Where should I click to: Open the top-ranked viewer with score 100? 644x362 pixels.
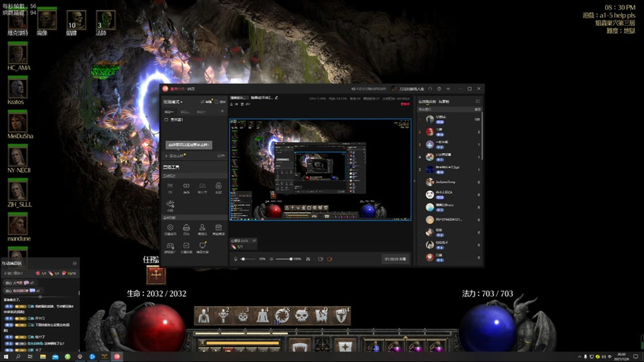click(x=450, y=119)
